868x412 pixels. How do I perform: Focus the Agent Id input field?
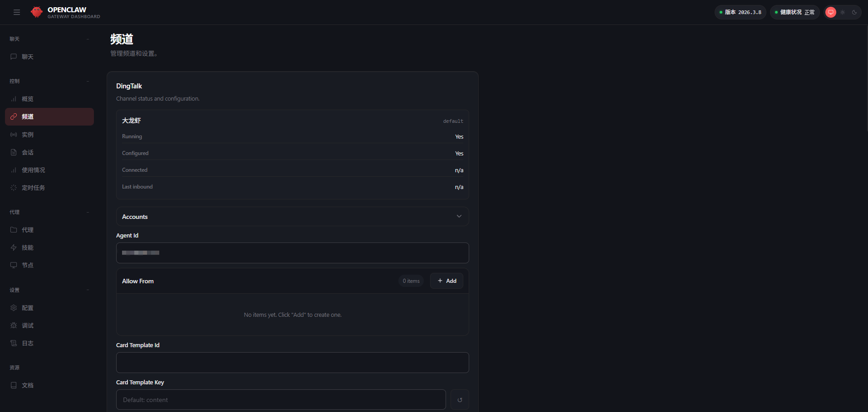pyautogui.click(x=293, y=253)
